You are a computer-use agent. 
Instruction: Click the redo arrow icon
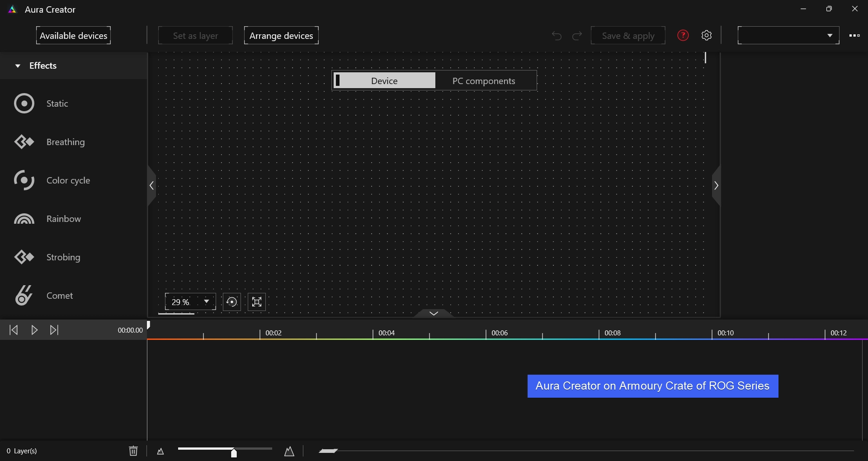(x=577, y=36)
